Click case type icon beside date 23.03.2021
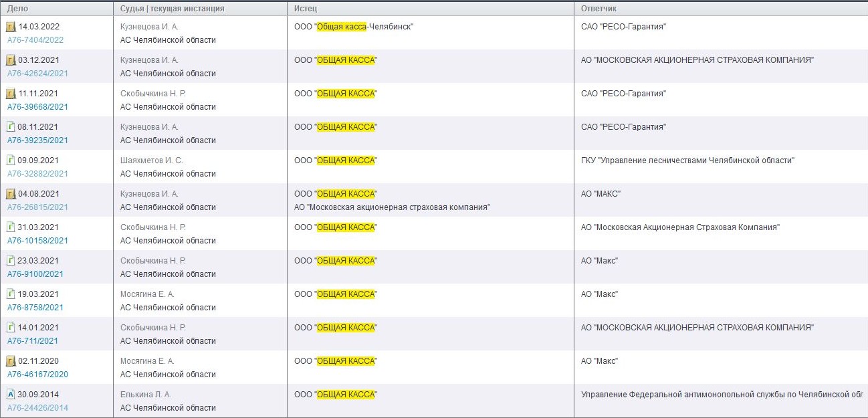Image resolution: width=868 pixels, height=418 pixels. [11, 261]
